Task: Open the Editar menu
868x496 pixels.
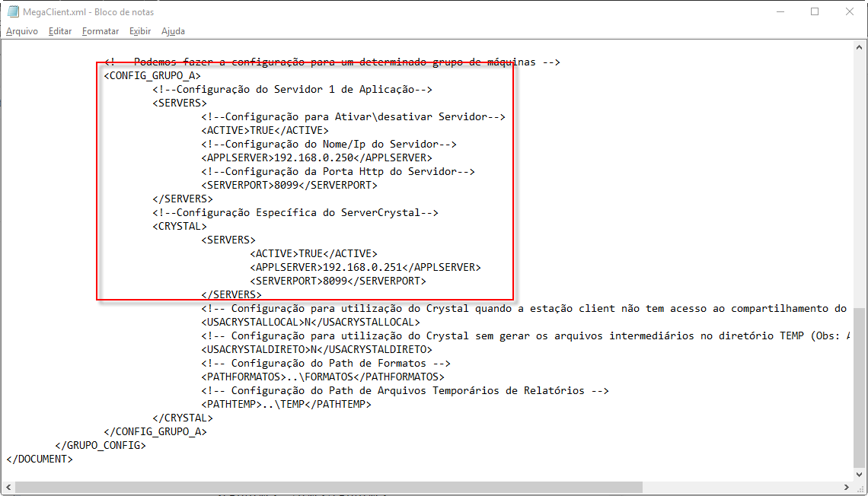Action: [59, 31]
